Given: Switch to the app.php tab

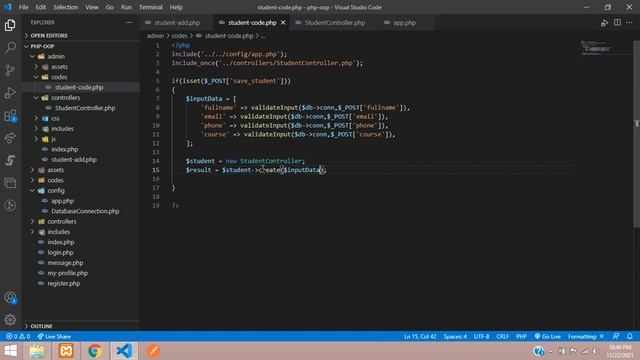Looking at the screenshot, I should (404, 23).
